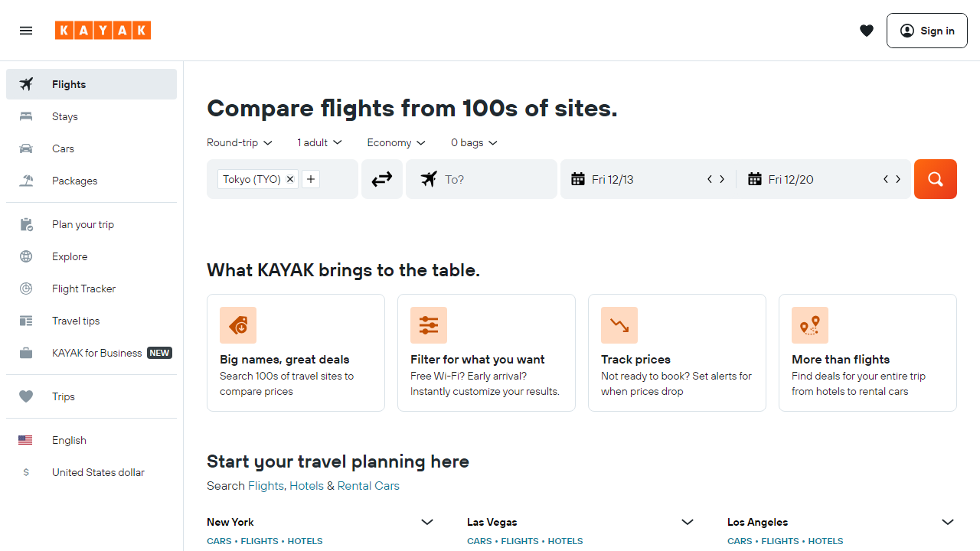Viewport: 980px width, 551px height.
Task: Open the Stays section
Action: click(x=64, y=116)
